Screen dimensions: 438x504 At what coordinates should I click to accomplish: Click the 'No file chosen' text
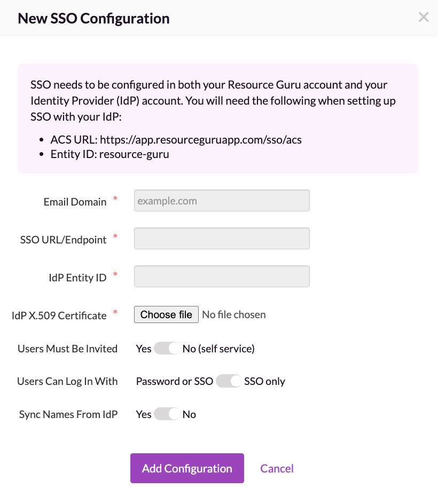tap(234, 314)
